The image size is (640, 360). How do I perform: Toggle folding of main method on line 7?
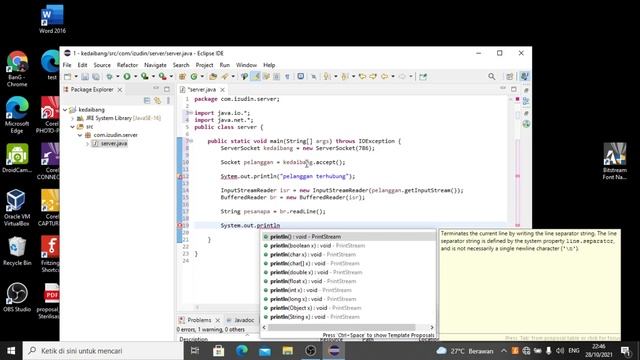click(191, 141)
